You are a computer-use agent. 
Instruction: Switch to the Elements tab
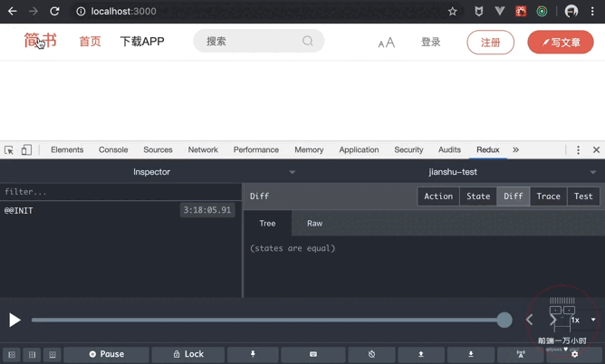point(67,149)
